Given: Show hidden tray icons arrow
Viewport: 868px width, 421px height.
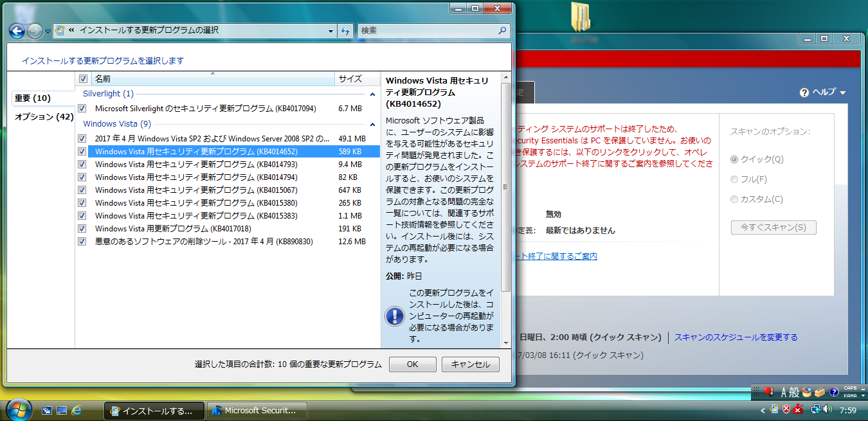Looking at the screenshot, I should pos(763,410).
